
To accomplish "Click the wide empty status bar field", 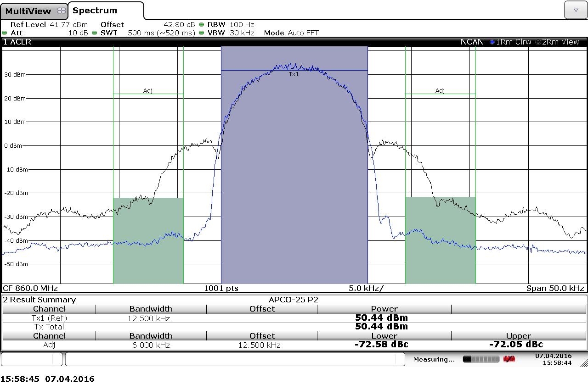I will tap(235, 359).
